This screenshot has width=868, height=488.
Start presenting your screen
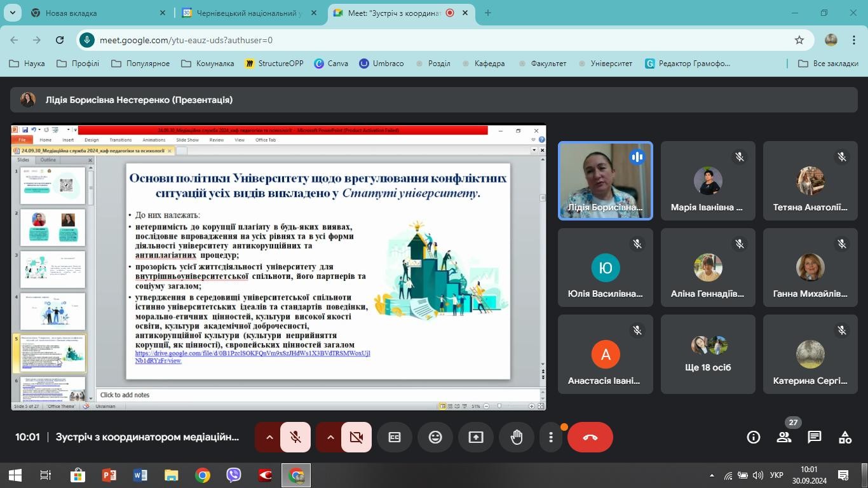pyautogui.click(x=476, y=437)
